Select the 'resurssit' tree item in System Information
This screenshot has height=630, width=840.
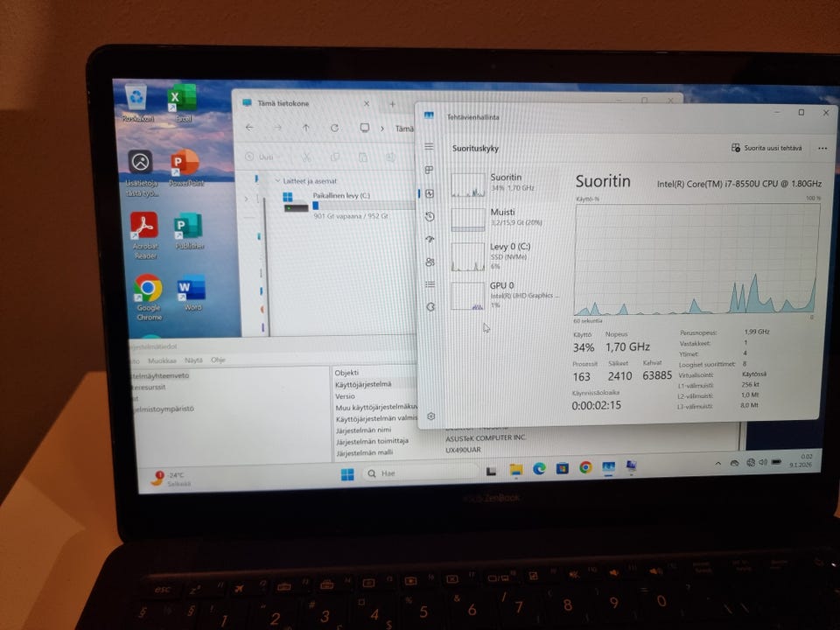pos(149,387)
